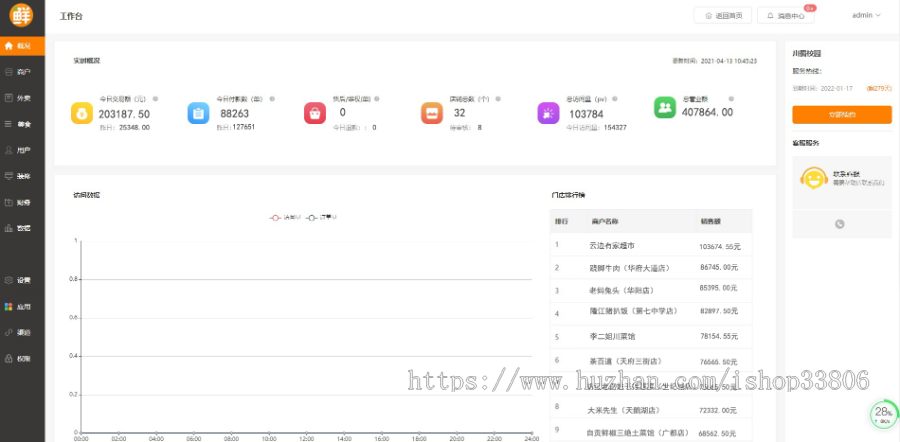
Task: Click the green users turnover icon
Action: [665, 107]
